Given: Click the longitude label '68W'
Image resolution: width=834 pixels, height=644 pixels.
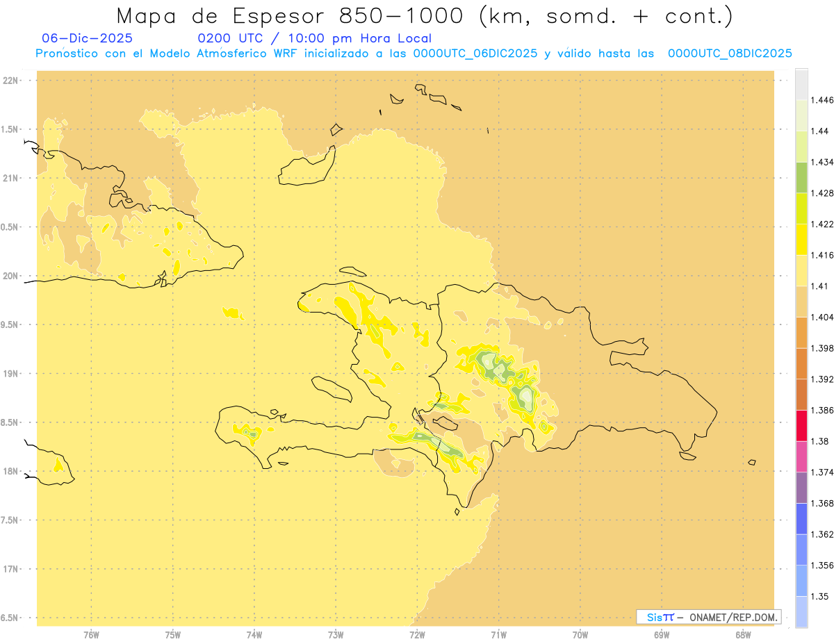Looking at the screenshot, I should point(743,634).
